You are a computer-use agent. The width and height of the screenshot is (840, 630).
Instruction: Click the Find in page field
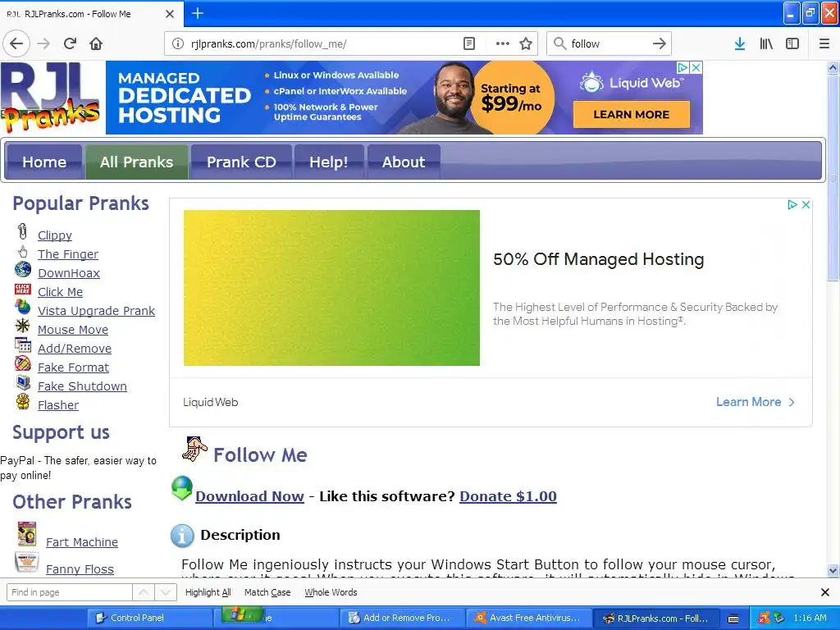(69, 592)
